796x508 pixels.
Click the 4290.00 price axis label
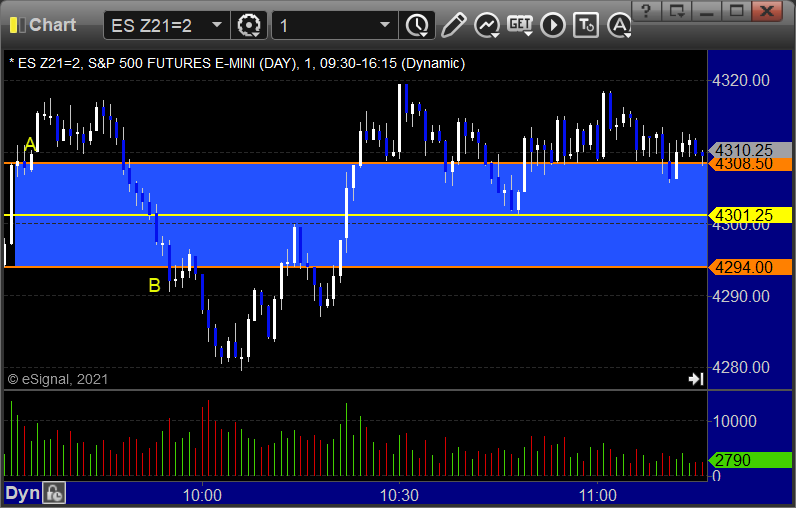pyautogui.click(x=741, y=296)
